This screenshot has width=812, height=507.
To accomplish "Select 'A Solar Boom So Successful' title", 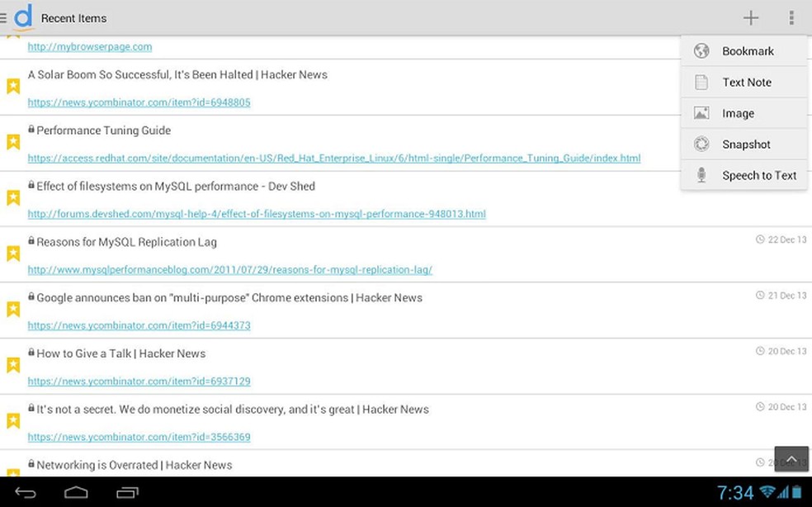I will click(x=177, y=74).
